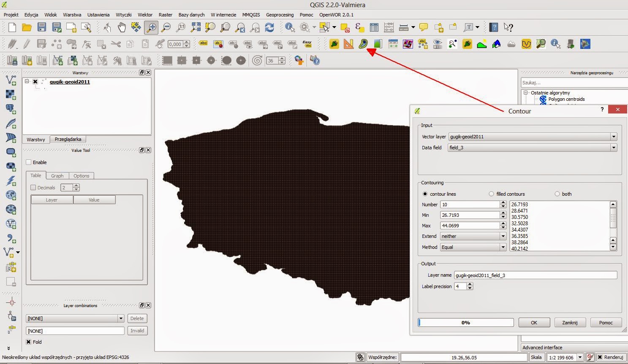Viewport: 628px width, 364px height.
Task: Open the Data field dropdown
Action: coord(533,148)
